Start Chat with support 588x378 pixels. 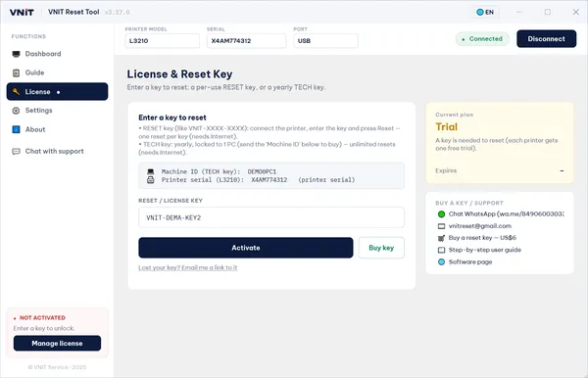click(x=57, y=152)
